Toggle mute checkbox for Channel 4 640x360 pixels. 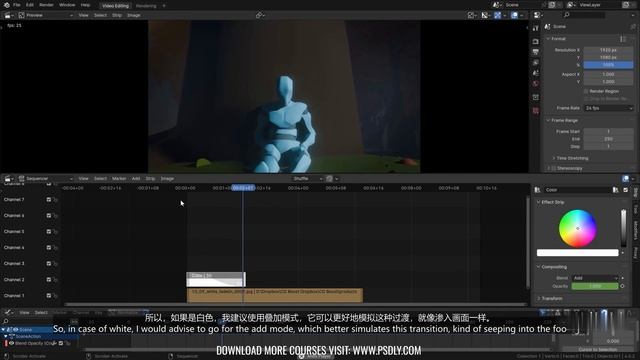49,247
